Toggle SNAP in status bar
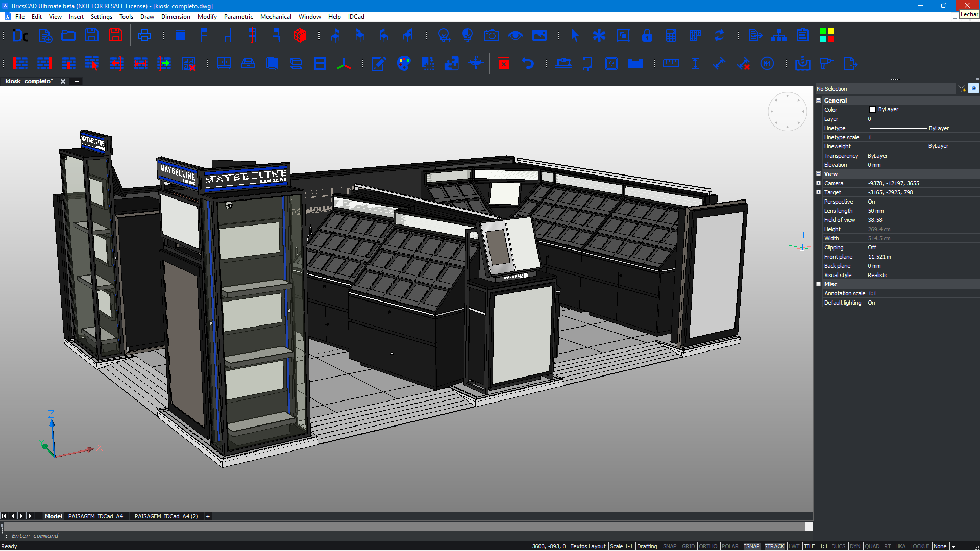980x551 pixels. (669, 546)
